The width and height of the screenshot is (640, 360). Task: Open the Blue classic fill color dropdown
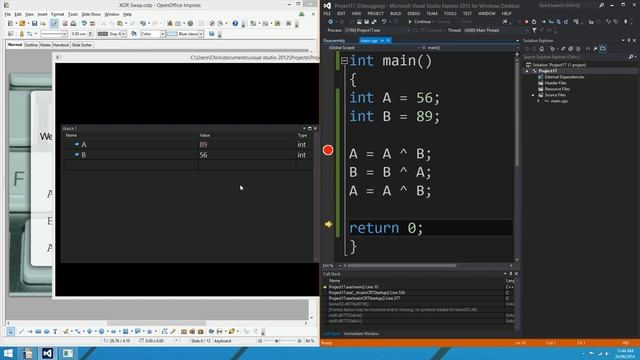(x=201, y=34)
